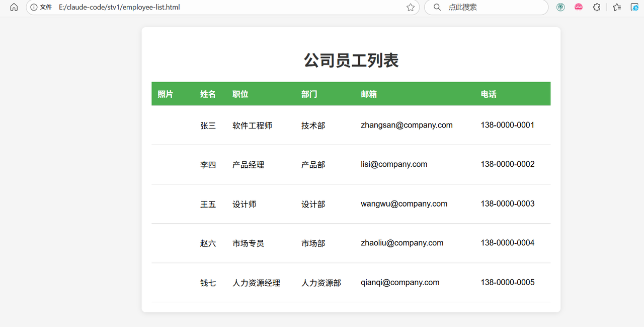Click the browser home icon

[14, 7]
